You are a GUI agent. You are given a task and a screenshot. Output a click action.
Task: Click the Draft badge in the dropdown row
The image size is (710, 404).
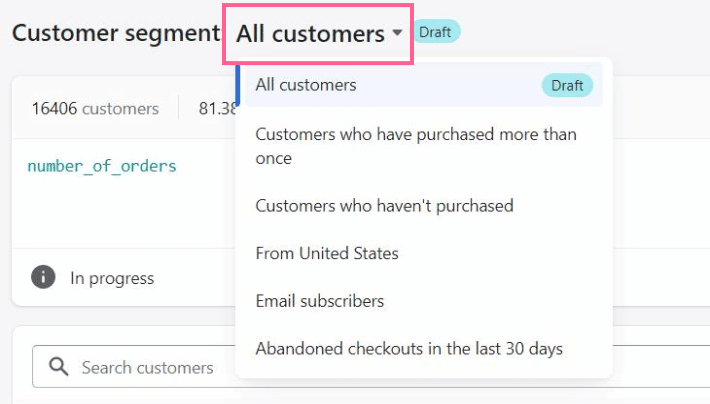click(567, 85)
